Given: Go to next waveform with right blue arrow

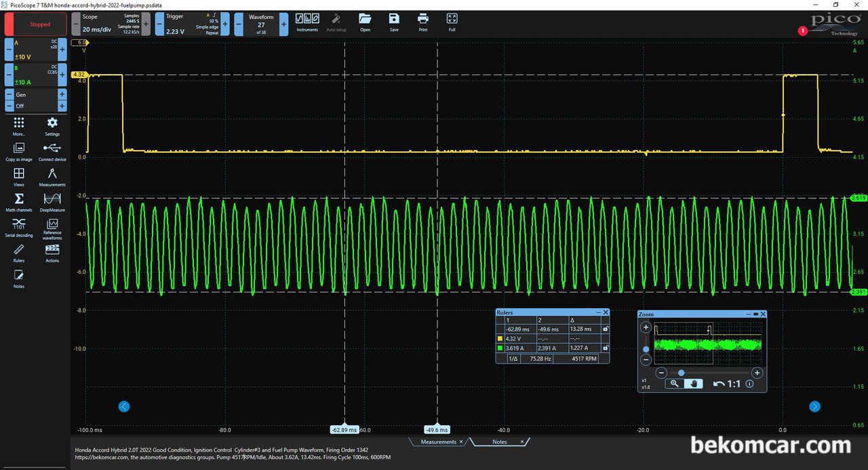Looking at the screenshot, I should 814,406.
